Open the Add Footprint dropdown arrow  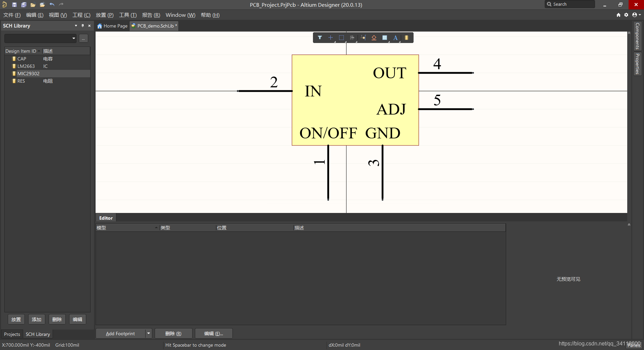[148, 334]
